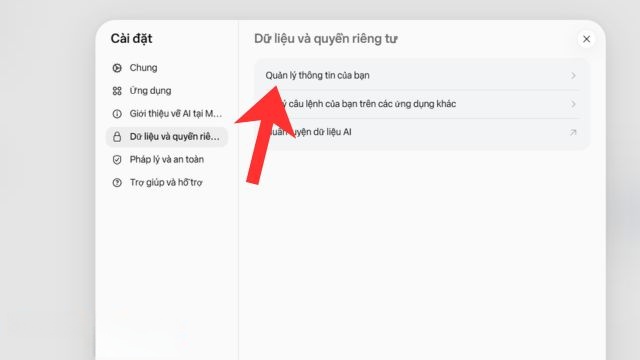The image size is (640, 360).
Task: Open Trợ giúp và hỗ trợ section
Action: pos(167,182)
